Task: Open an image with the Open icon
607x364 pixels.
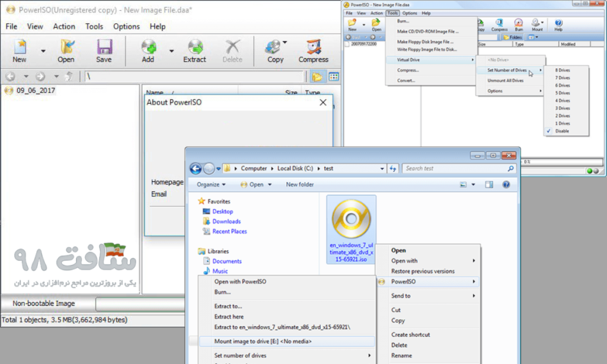Action: pyautogui.click(x=66, y=51)
